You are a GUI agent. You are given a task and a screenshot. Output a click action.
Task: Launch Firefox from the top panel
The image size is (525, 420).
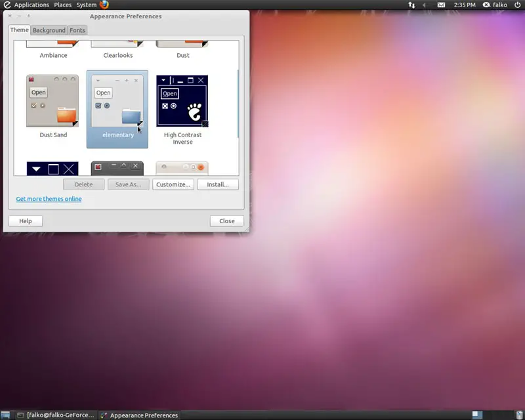[104, 5]
